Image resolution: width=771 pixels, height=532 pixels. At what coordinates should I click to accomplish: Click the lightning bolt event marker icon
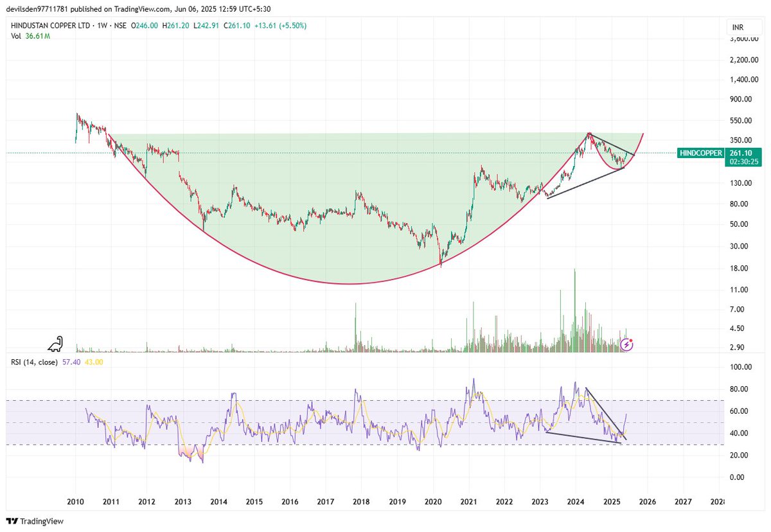point(628,344)
